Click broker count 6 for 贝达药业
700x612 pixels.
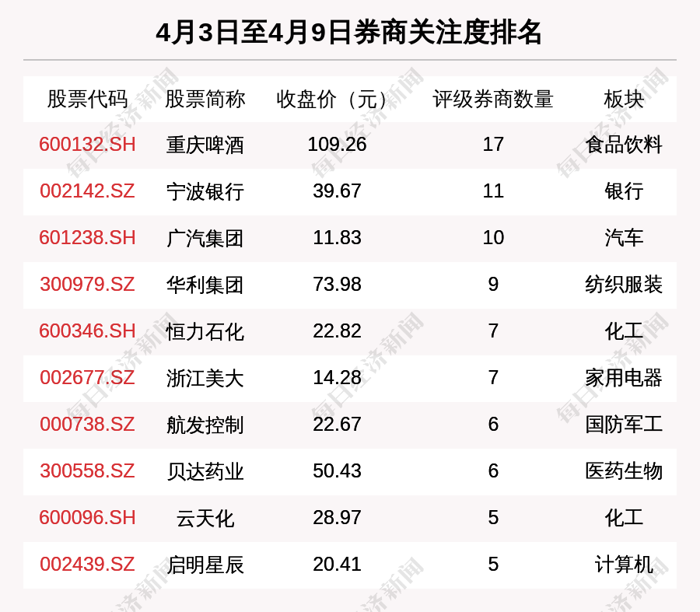[x=493, y=471]
